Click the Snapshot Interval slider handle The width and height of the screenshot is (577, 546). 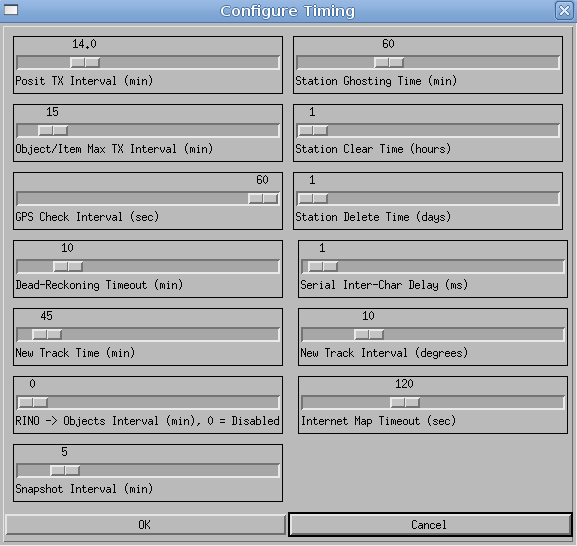(x=65, y=471)
